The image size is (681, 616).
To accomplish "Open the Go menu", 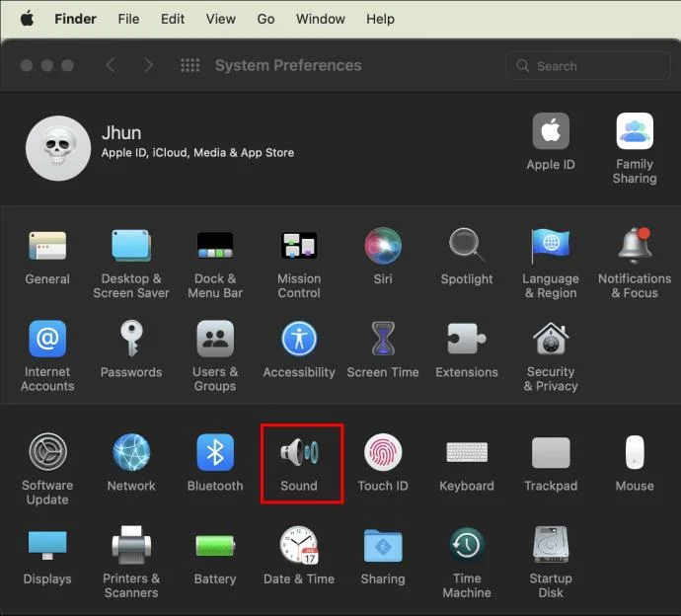I will coord(265,19).
